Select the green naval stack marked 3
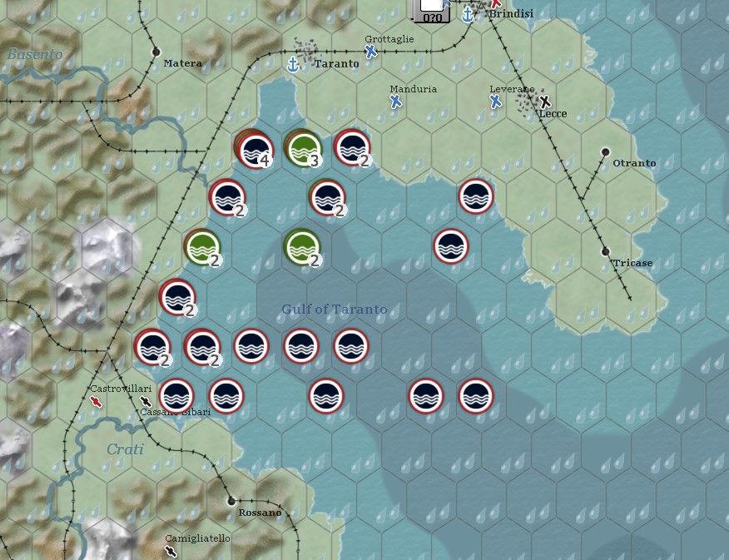729x560 pixels. (x=304, y=149)
